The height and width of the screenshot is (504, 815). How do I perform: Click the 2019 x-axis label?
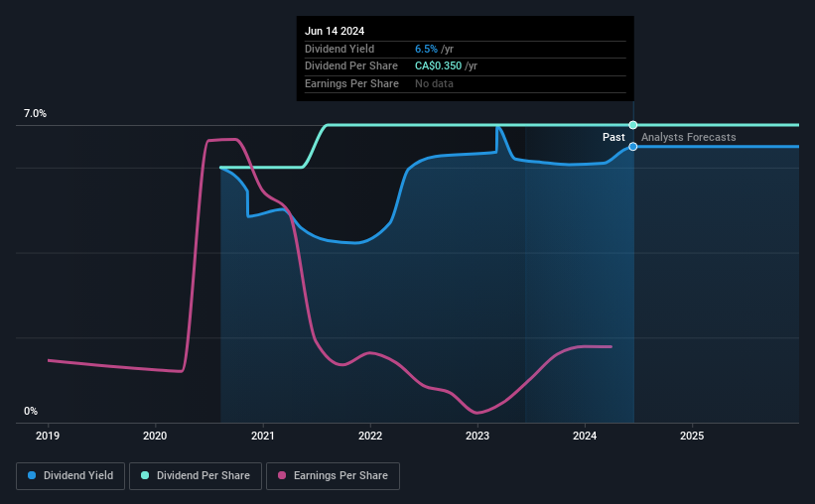(x=48, y=436)
